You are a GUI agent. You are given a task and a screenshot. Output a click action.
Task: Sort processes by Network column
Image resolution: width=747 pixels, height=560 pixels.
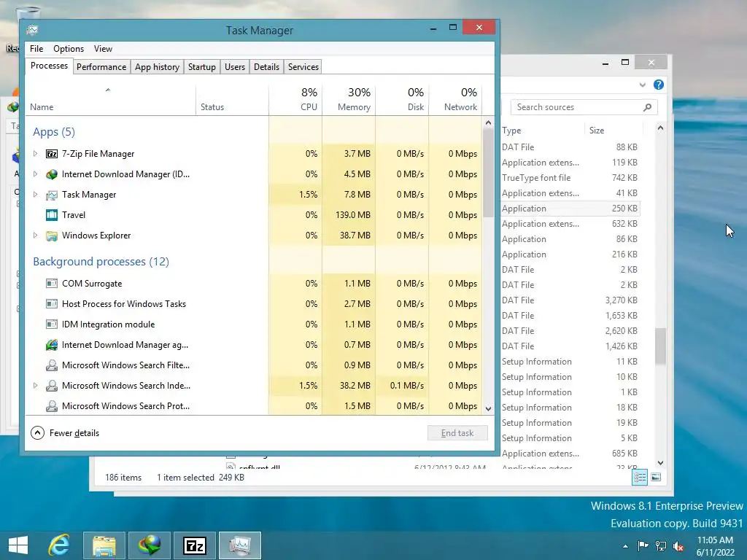coord(456,100)
